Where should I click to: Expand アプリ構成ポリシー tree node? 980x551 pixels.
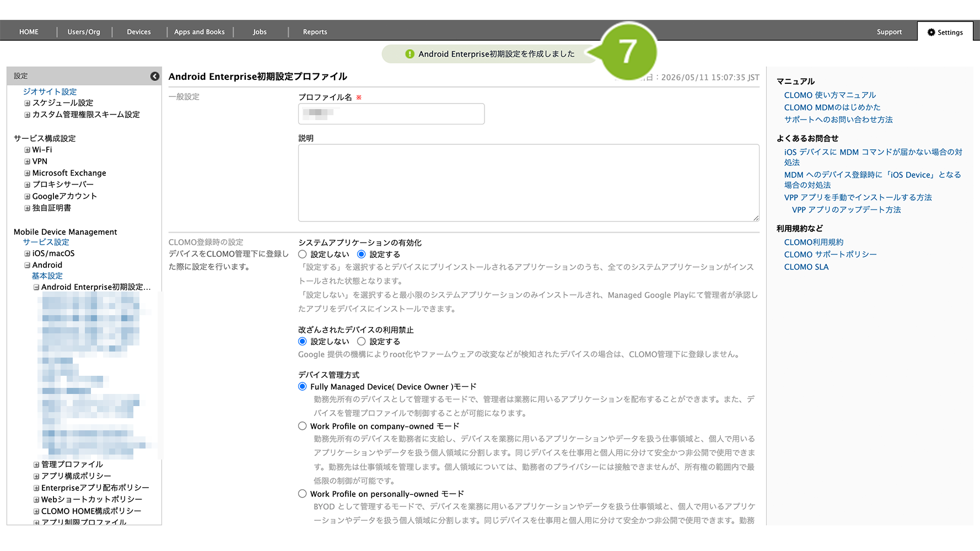(x=36, y=476)
